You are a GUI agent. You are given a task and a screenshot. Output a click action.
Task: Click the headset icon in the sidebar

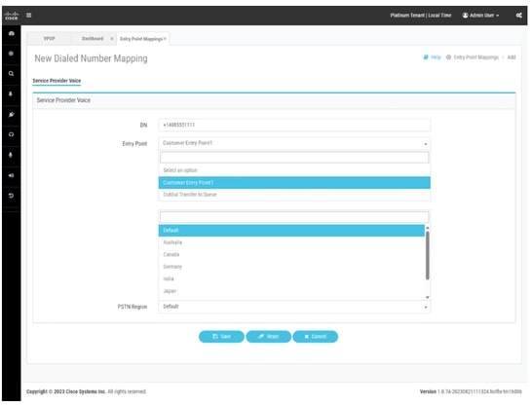point(11,134)
